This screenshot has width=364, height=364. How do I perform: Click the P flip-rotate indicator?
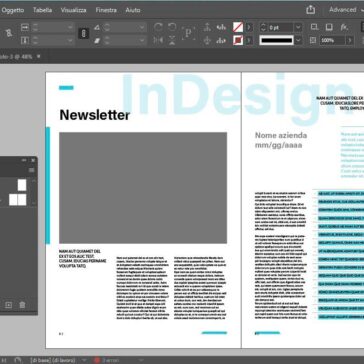pos(188,33)
